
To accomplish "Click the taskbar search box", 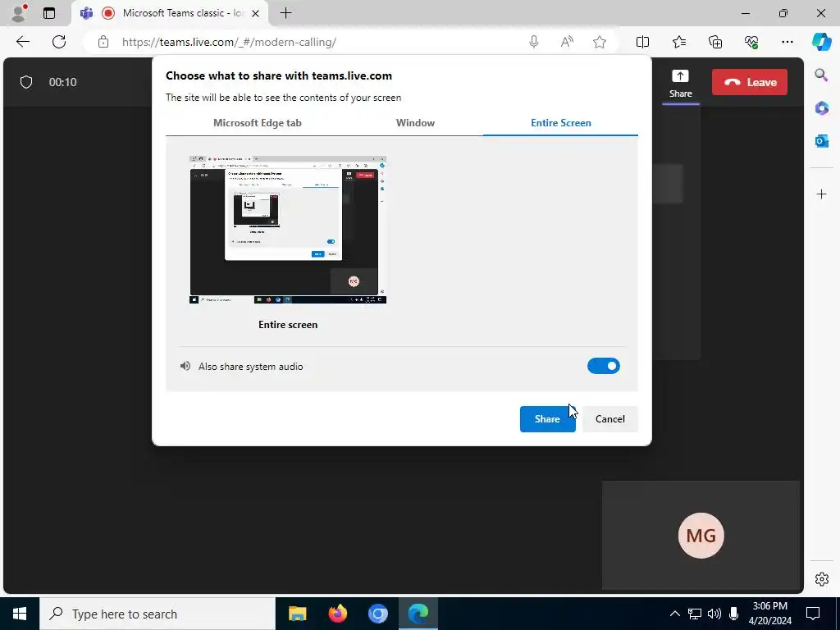I will (157, 614).
